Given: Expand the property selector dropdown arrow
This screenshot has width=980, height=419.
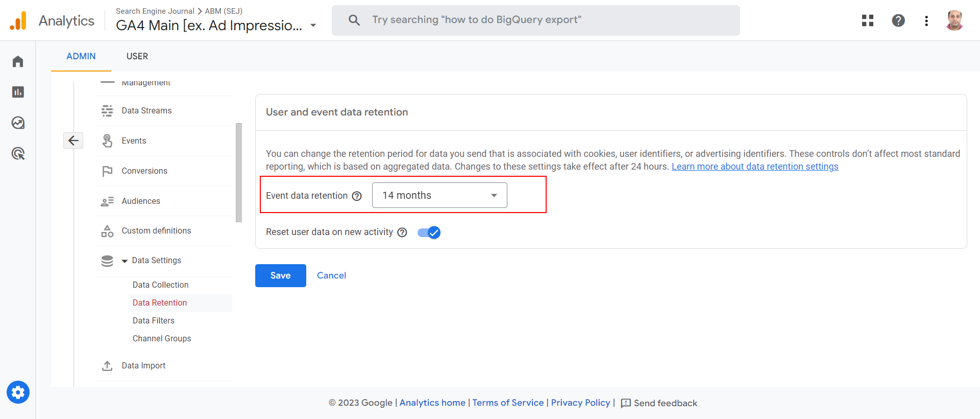Looking at the screenshot, I should 313,26.
